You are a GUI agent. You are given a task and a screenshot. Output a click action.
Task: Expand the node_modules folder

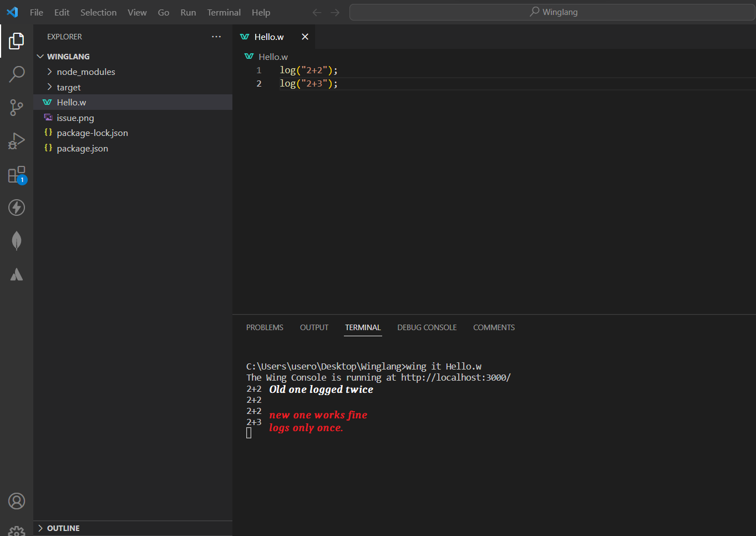48,72
